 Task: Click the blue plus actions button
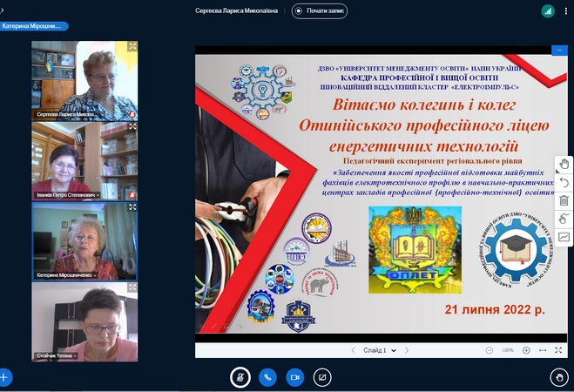(5, 377)
